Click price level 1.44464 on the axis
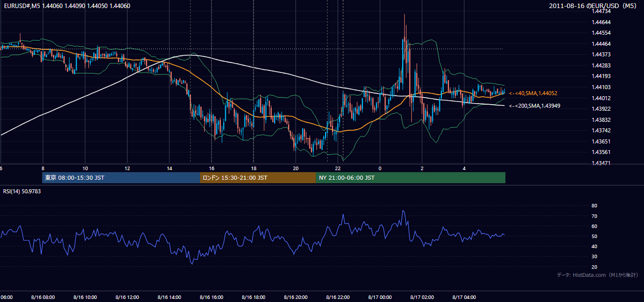Viewport: 644px width, 302px height. click(x=601, y=44)
